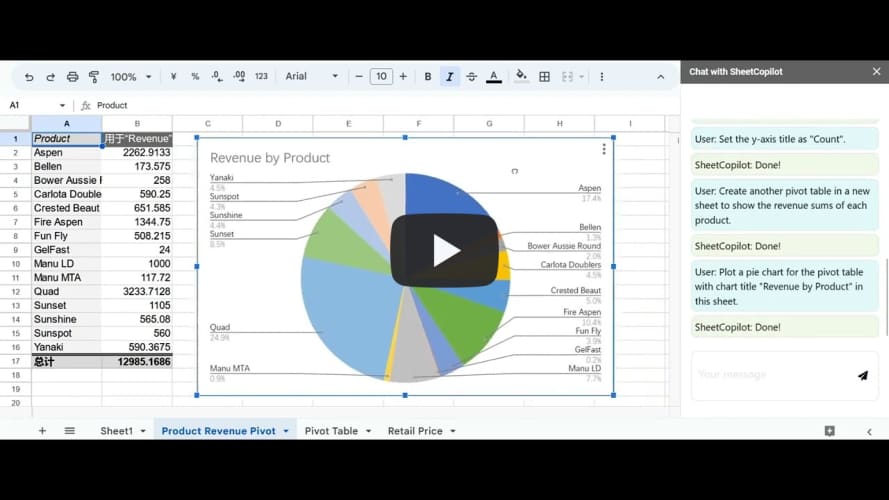Select cell with value 2262.9133
889x500 pixels.
click(137, 152)
